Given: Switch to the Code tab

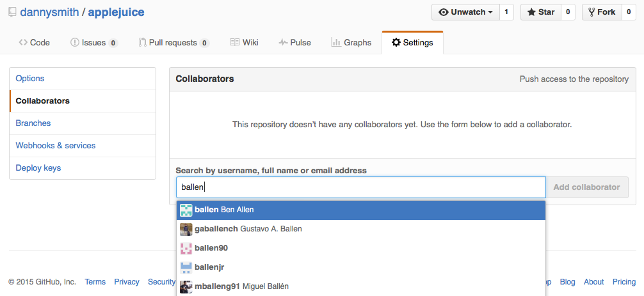Looking at the screenshot, I should pos(34,43).
